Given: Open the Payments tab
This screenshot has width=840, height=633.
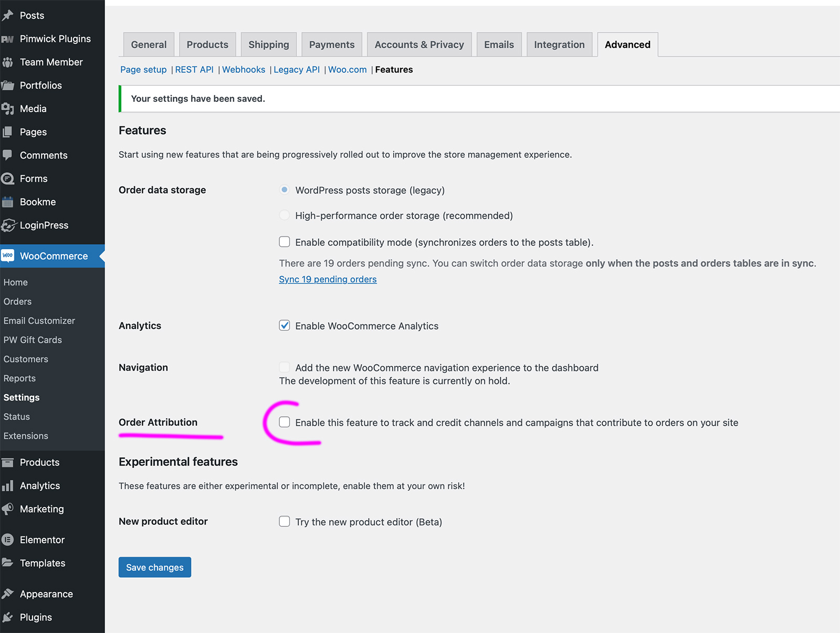Looking at the screenshot, I should (332, 45).
